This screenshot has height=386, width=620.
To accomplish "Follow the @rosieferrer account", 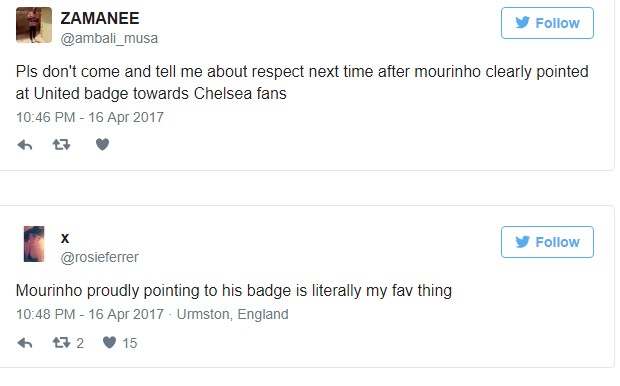I will (547, 242).
